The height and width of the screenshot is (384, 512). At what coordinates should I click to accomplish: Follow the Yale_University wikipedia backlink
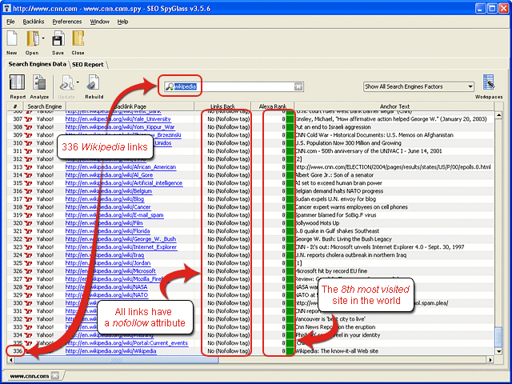click(x=118, y=119)
